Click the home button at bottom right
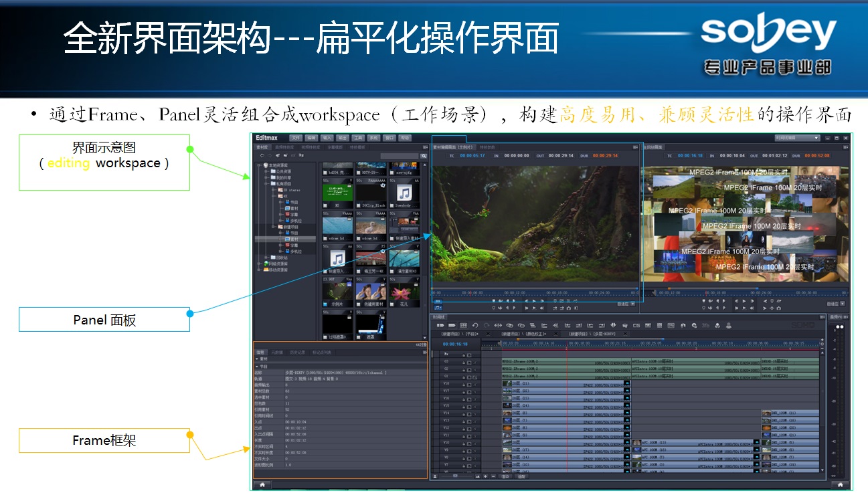Screen dimensions: 868x495 pos(839,484)
